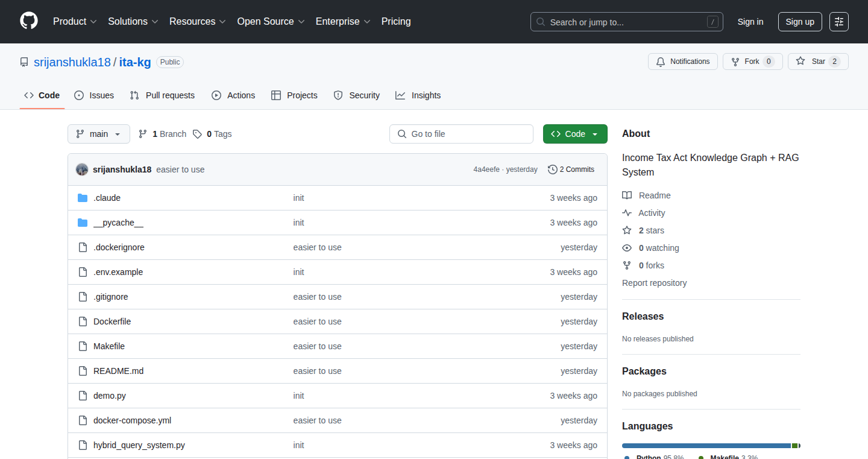This screenshot has width=868, height=459.
Task: Open srijanshukla18 owner profile link
Action: click(x=72, y=62)
